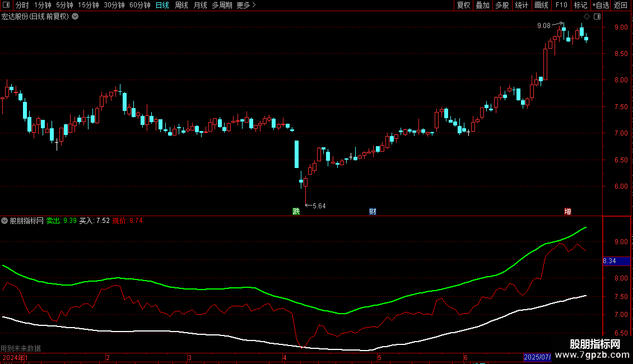633x364 pixels.
Task: Select the 5分钟 period tab
Action: tap(64, 5)
